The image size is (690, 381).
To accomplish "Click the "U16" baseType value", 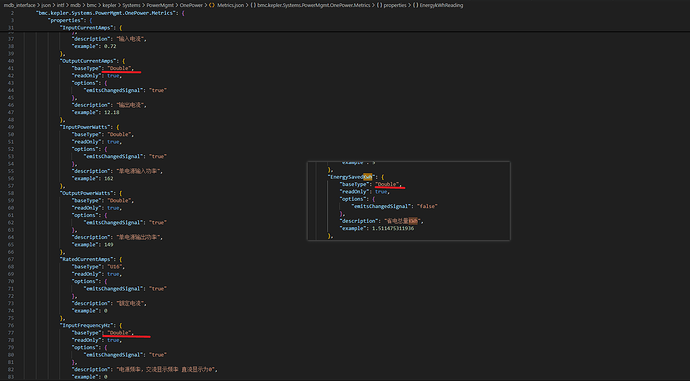I will [x=114, y=266].
